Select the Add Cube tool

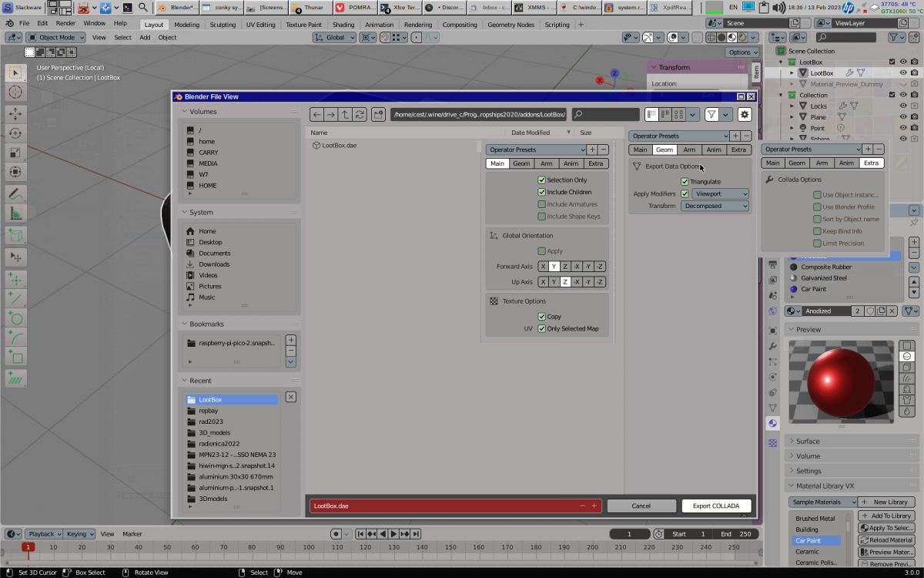click(x=15, y=235)
